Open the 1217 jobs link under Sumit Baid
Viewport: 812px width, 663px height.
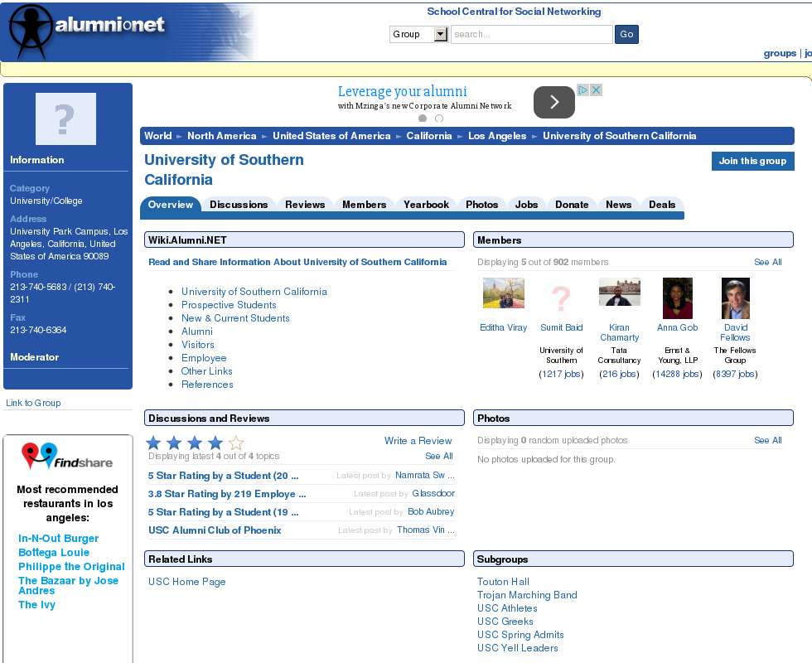561,374
